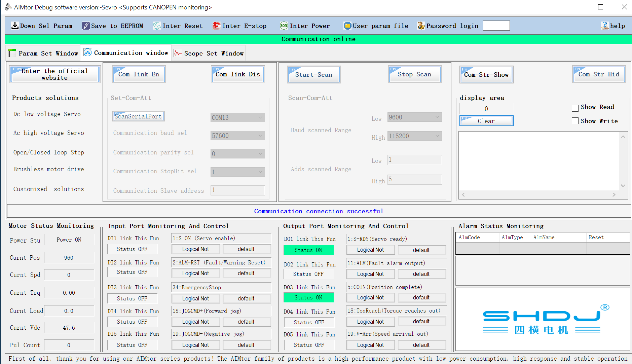Click the display area horizontal scrollbar
The image size is (632, 364).
538,194
